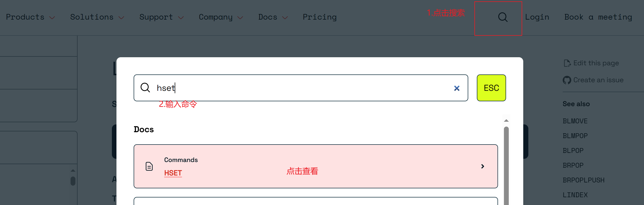Expand the Docs navigation dropdown

point(267,17)
